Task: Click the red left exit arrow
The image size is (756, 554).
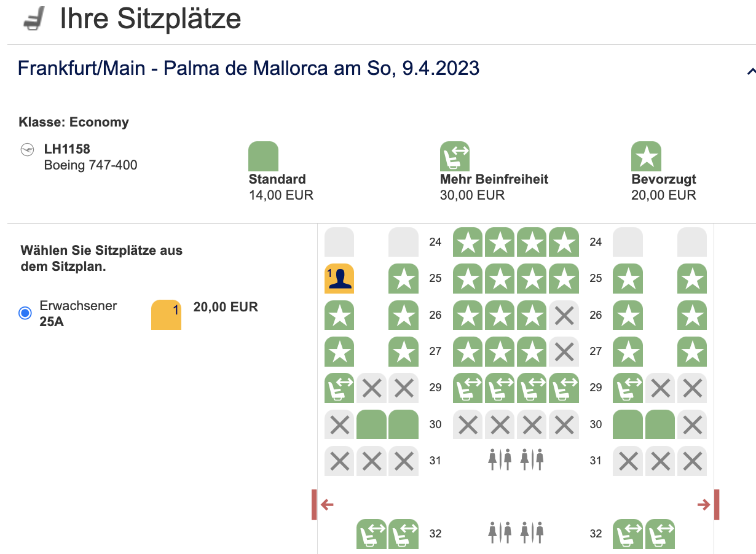Action: coord(326,505)
